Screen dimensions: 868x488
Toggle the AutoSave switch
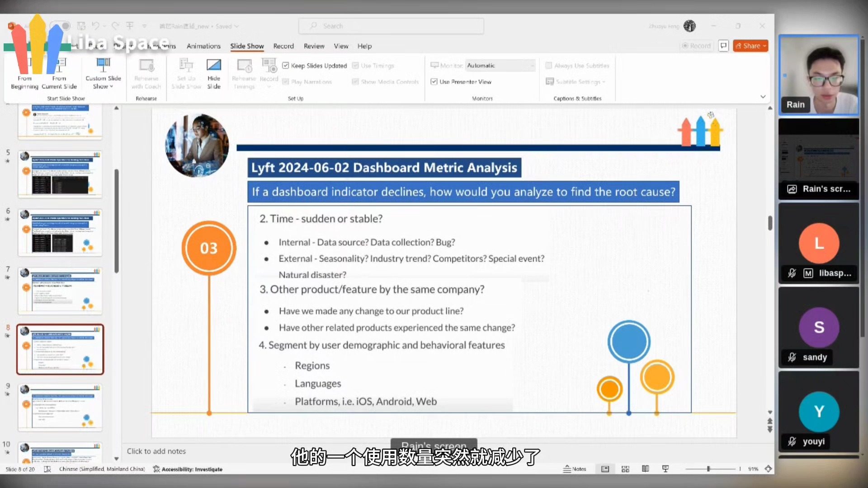[x=60, y=26]
